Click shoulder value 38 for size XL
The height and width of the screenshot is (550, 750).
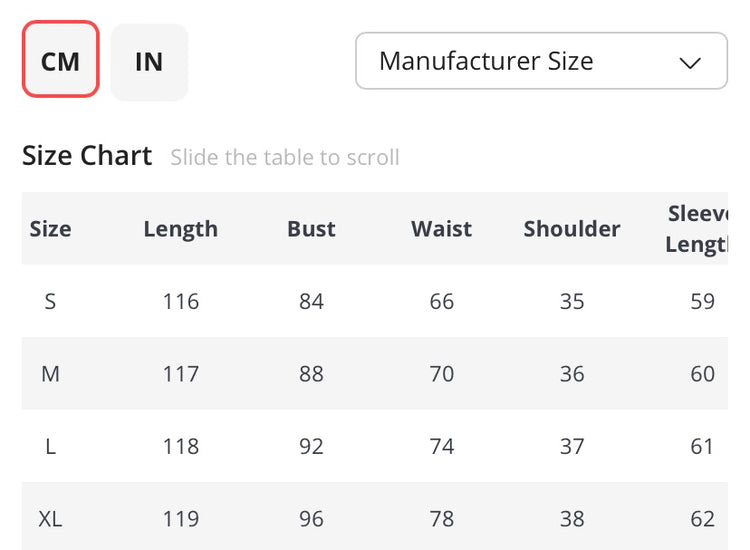pyautogui.click(x=572, y=519)
